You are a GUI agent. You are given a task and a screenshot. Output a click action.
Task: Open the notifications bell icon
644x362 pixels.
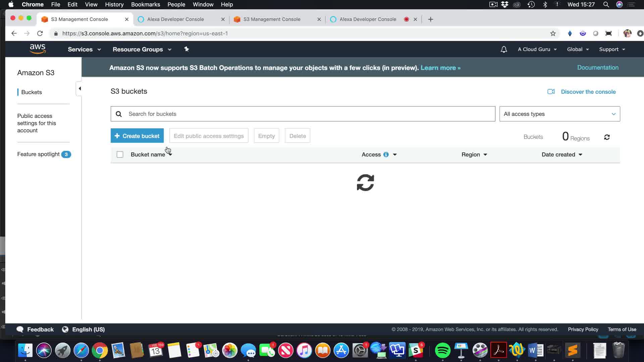point(503,49)
